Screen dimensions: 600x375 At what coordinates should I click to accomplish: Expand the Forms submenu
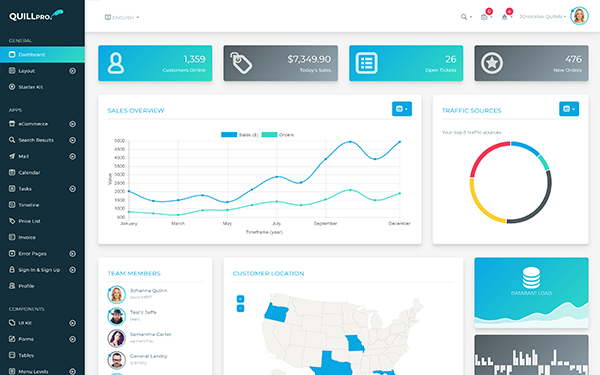[72, 339]
